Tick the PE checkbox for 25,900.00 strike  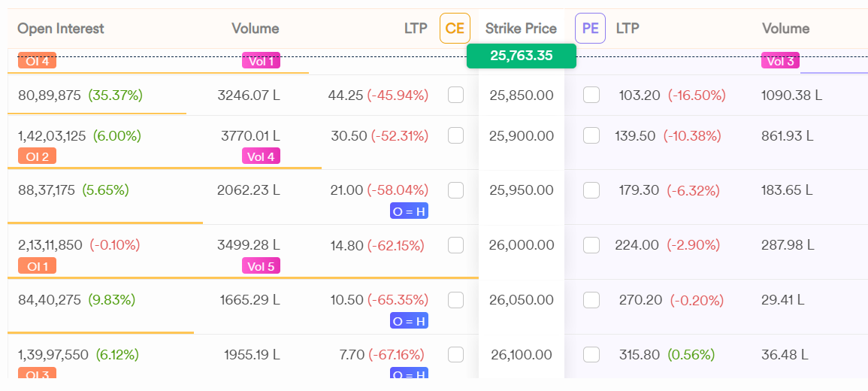coord(591,136)
